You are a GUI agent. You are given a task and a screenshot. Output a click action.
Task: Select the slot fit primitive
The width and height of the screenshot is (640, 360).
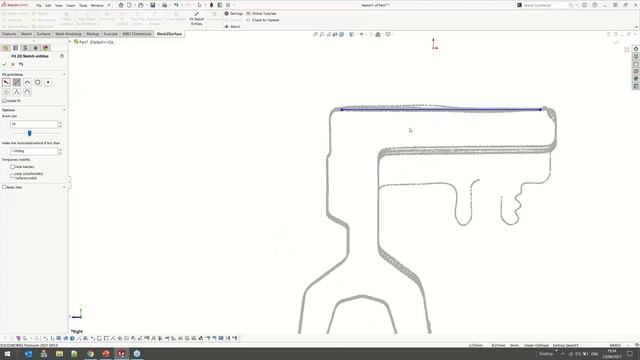click(27, 92)
